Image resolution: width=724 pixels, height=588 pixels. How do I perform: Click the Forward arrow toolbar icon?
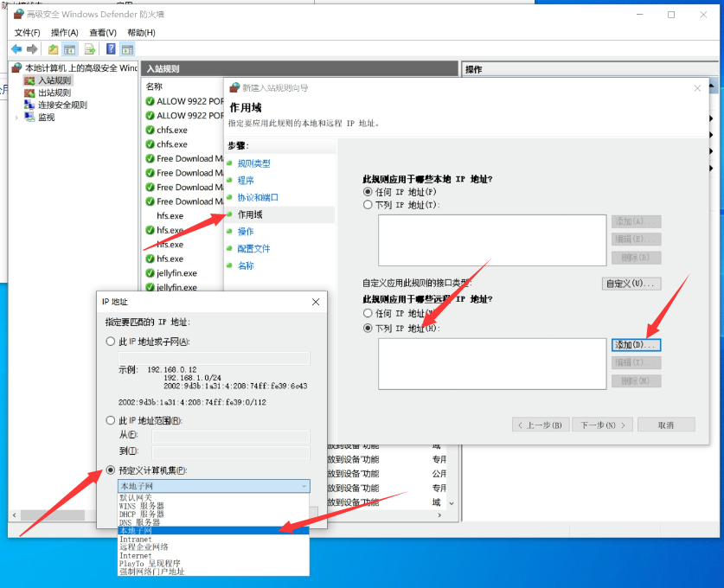click(x=32, y=49)
